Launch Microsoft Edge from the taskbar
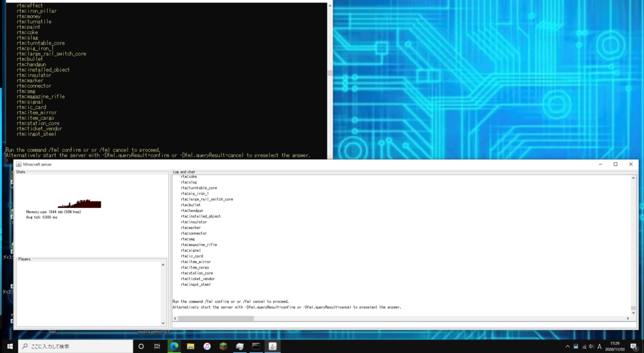This screenshot has height=353, width=644. click(x=174, y=346)
